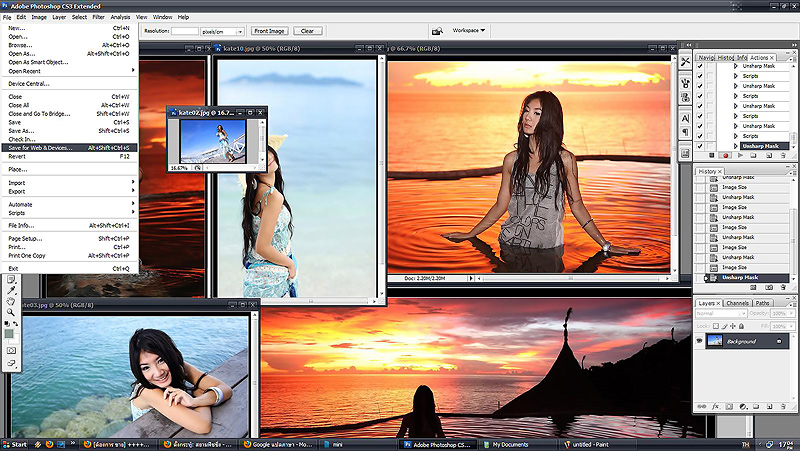Select the Hand tool

(x=11, y=301)
